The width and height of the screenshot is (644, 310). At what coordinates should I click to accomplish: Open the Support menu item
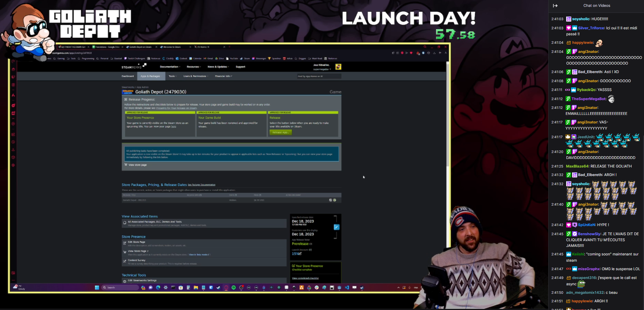tap(240, 67)
